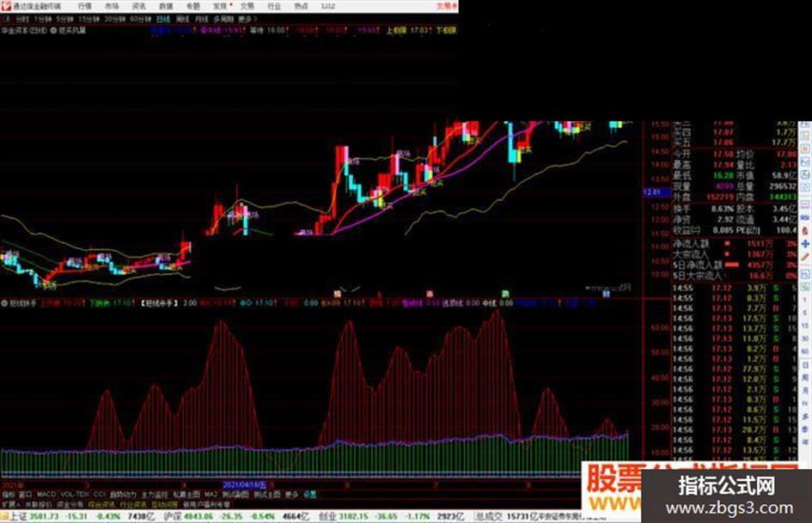The width and height of the screenshot is (812, 523).
Task: Open the 数据 menu
Action: click(x=166, y=6)
